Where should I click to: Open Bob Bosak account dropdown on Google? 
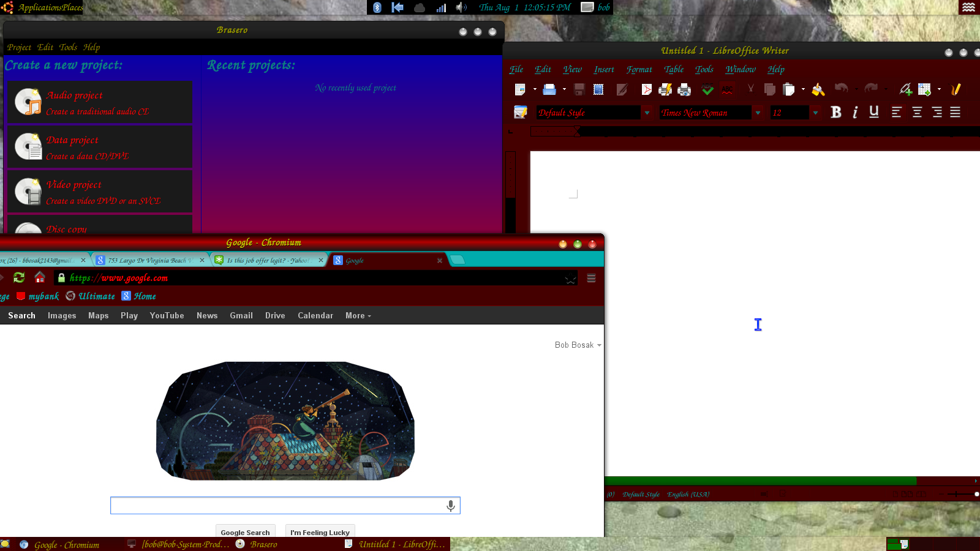(x=578, y=345)
